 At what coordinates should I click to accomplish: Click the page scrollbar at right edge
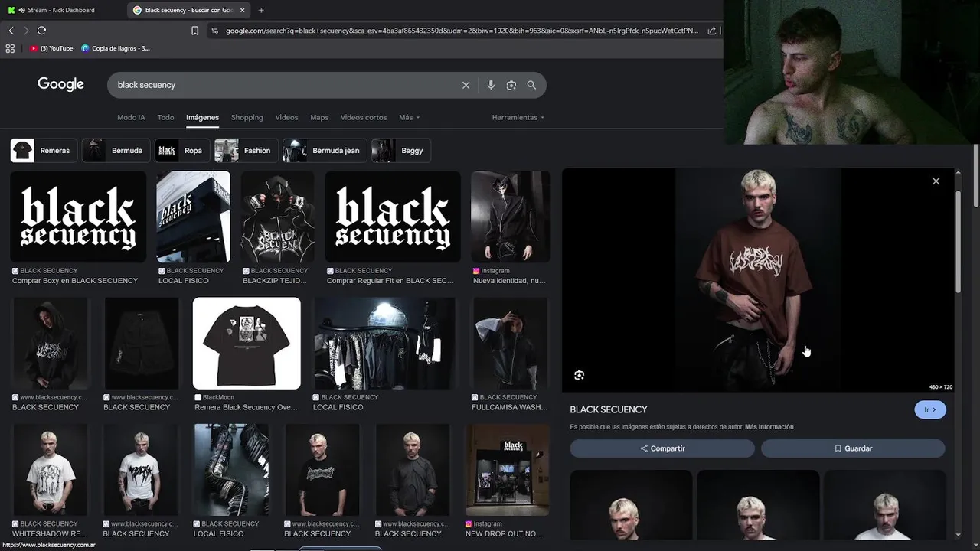(976, 176)
